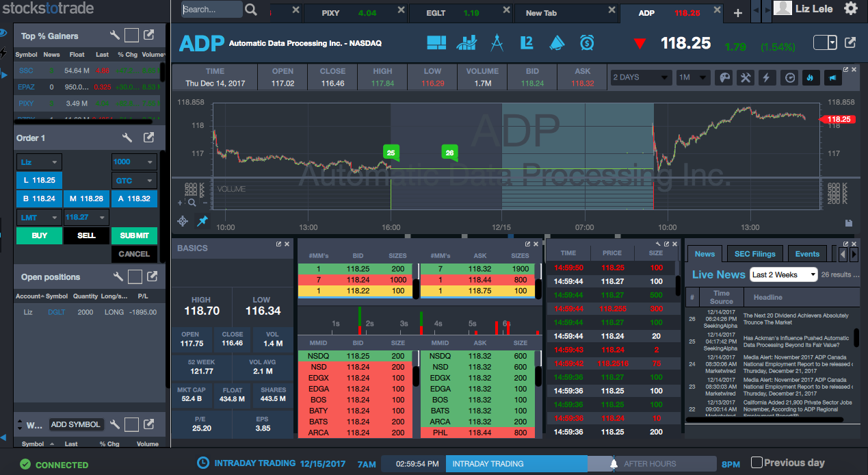Click the 25 news marker on chart
Screen dimensions: 868x475
point(391,153)
